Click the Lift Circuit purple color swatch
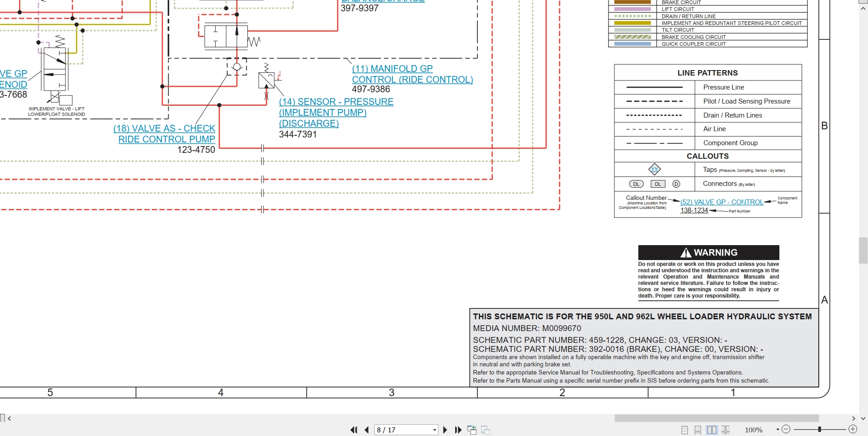This screenshot has height=436, width=868. (x=632, y=9)
